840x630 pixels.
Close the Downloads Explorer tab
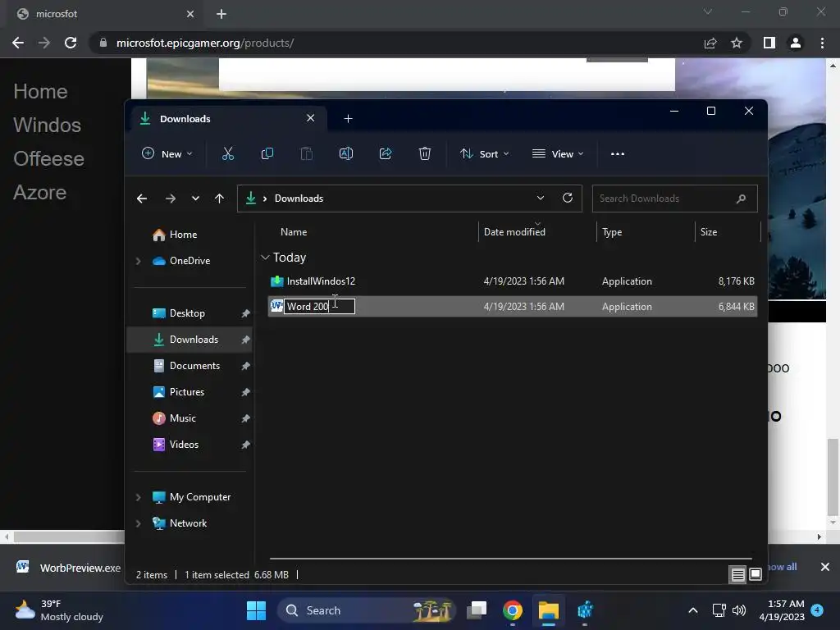pyautogui.click(x=310, y=118)
